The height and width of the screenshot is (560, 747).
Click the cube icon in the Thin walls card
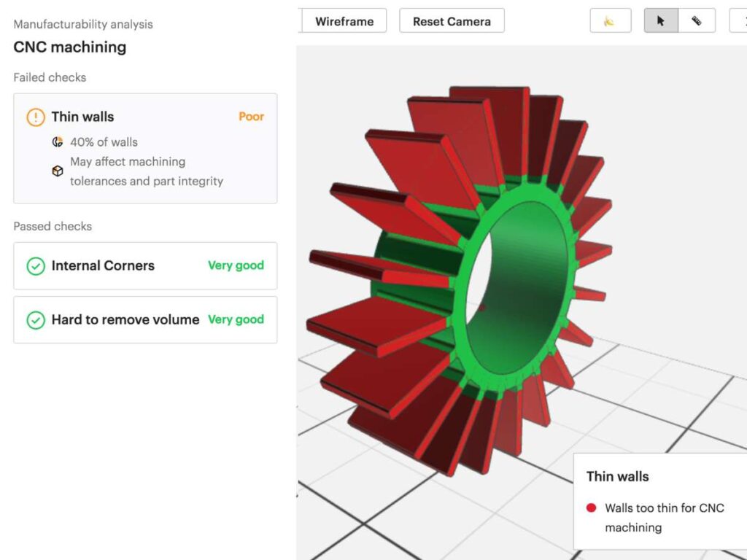point(57,171)
